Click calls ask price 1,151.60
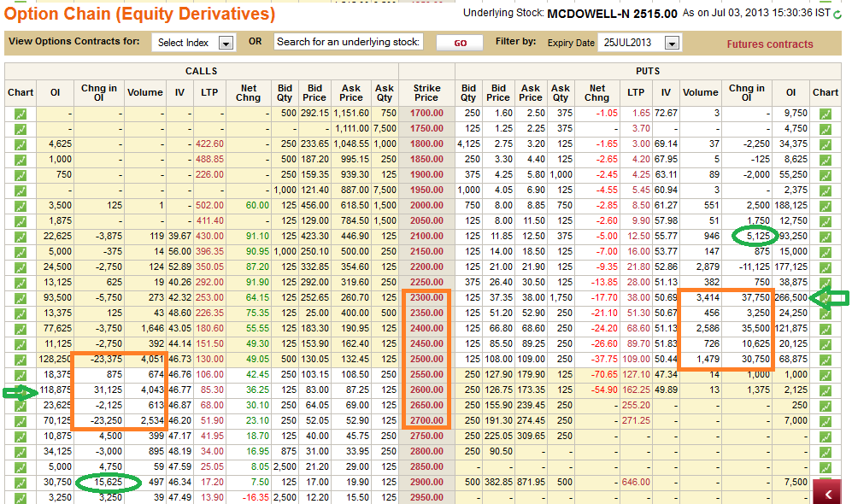 351,113
